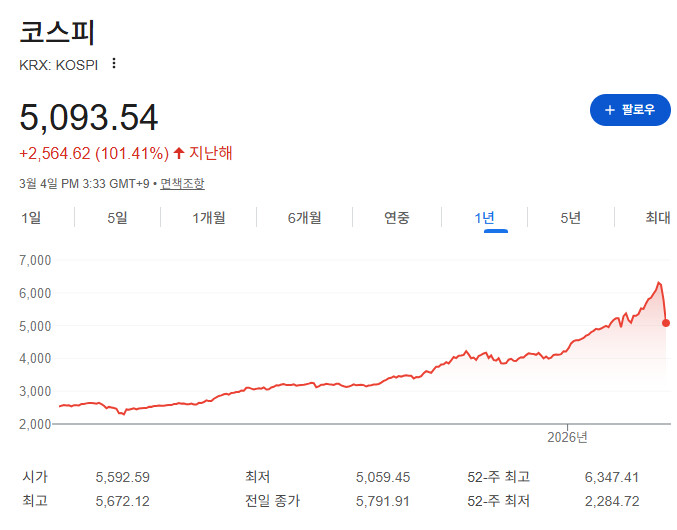This screenshot has width=677, height=530.
Task: Switch to the 6개월 range tab
Action: (304, 218)
